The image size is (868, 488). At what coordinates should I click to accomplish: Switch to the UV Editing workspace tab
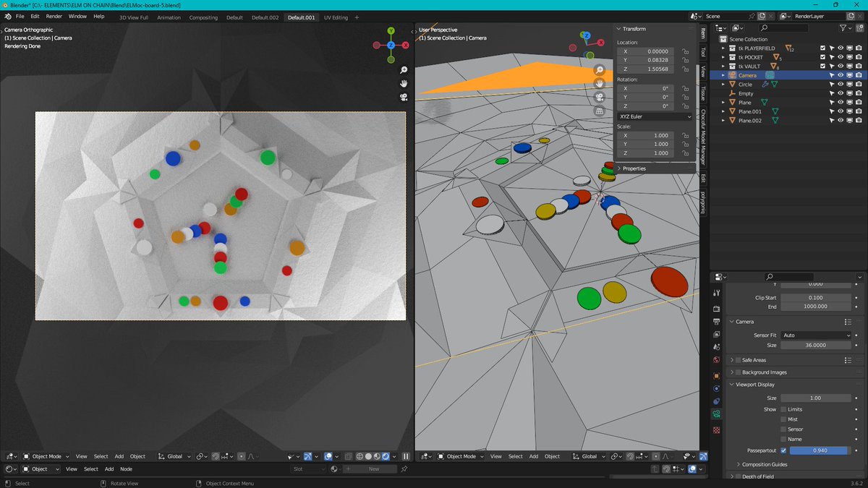tap(336, 17)
